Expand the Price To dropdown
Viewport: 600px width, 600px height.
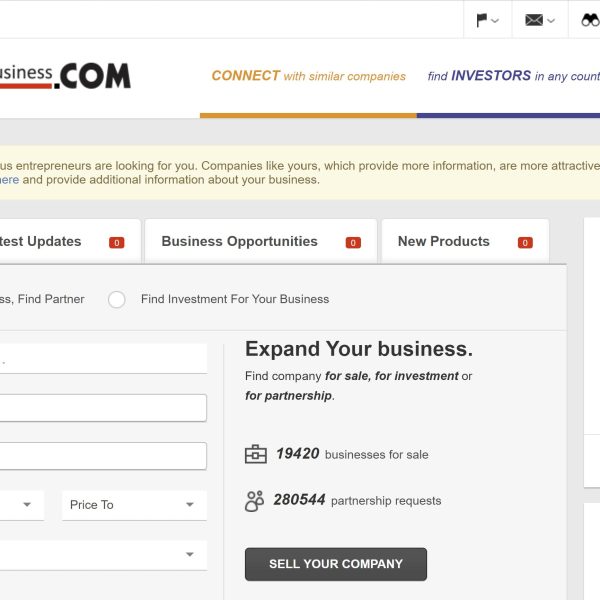click(x=134, y=505)
